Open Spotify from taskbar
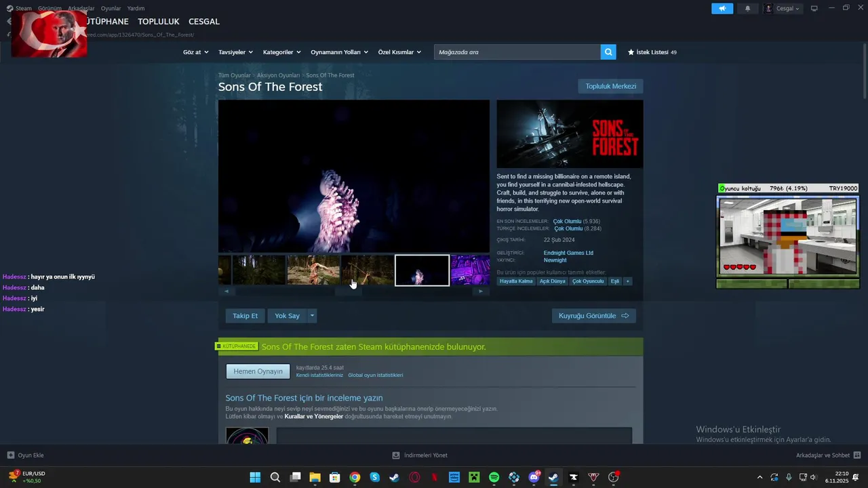 pos(494,477)
